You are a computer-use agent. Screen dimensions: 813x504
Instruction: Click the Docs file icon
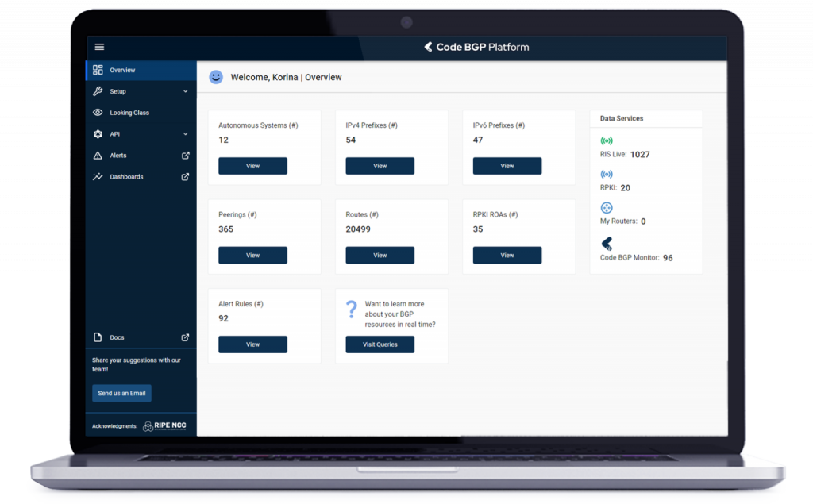(98, 337)
